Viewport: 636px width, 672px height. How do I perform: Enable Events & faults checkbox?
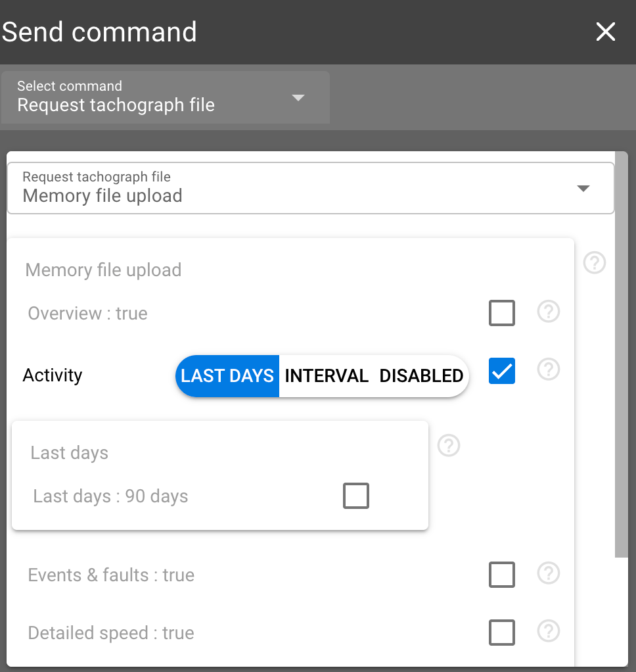(x=502, y=575)
